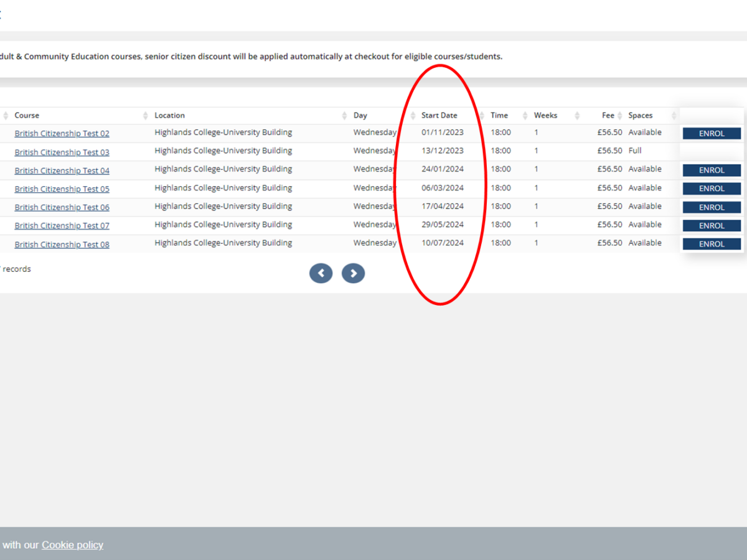Enrol in British Citizenship Test 08
The width and height of the screenshot is (747, 560).
point(712,244)
